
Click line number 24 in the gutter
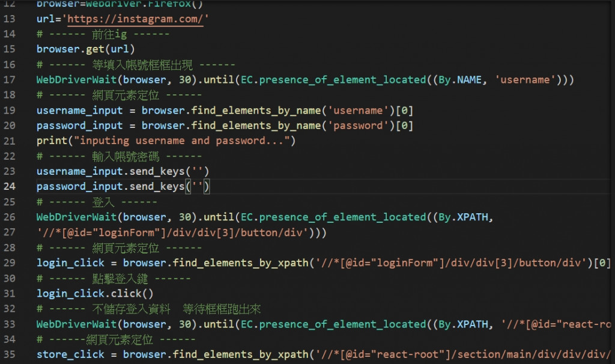pyautogui.click(x=9, y=187)
